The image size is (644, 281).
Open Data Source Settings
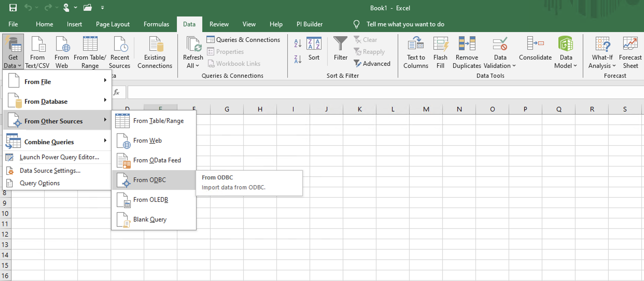pyautogui.click(x=50, y=171)
